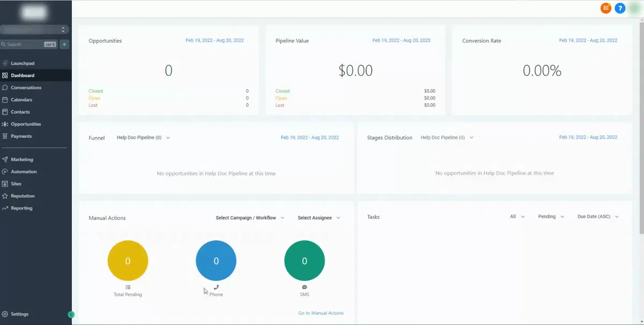Open the Tasks Pending status dropdown

pyautogui.click(x=551, y=217)
